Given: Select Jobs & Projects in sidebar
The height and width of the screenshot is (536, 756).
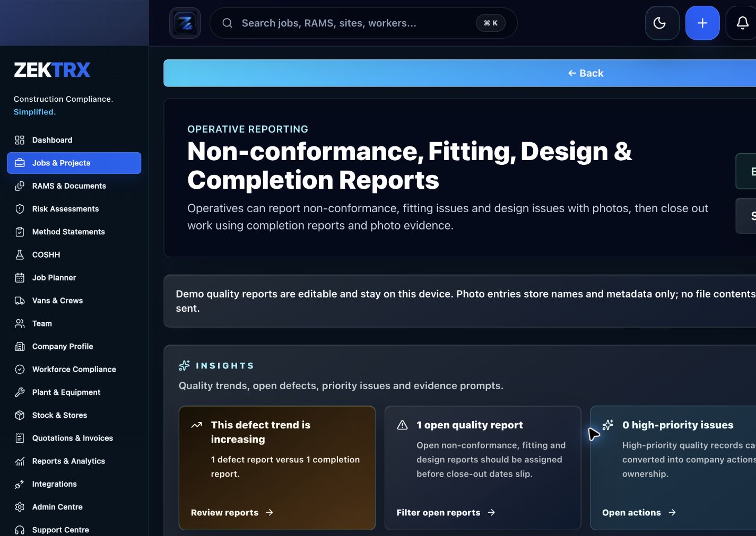Looking at the screenshot, I should (x=74, y=163).
